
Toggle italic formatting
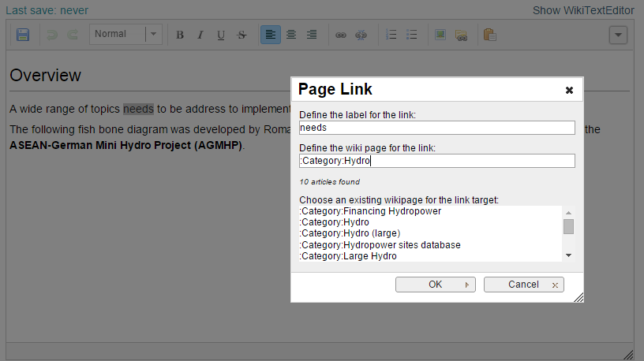click(x=200, y=35)
